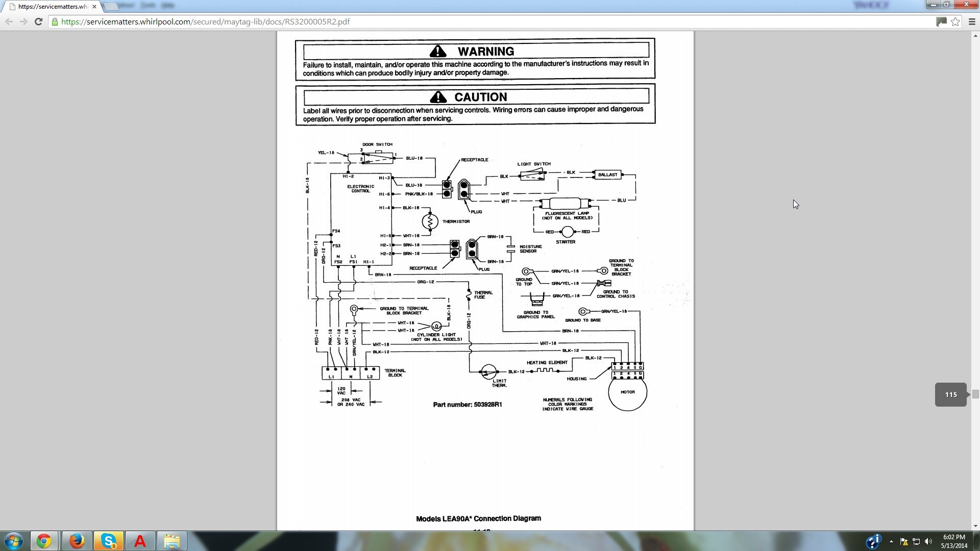980x551 pixels.
Task: Click the 'GROUND TO GRAPHICS PANEL' label
Action: click(535, 315)
